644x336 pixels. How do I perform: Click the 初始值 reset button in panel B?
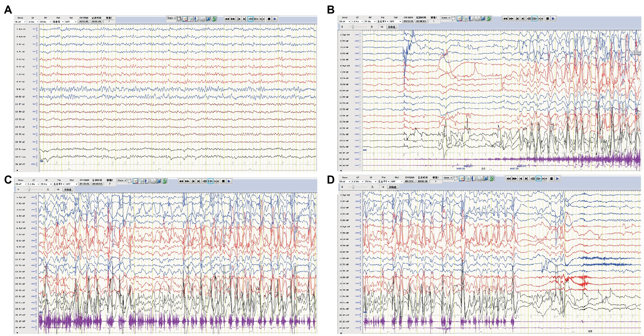(x=392, y=27)
